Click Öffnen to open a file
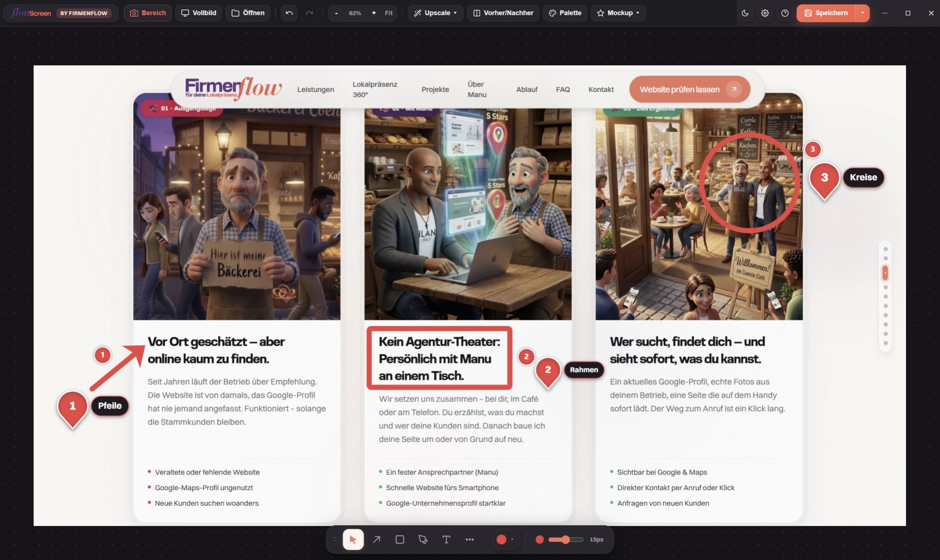The image size is (940, 560). click(x=247, y=13)
